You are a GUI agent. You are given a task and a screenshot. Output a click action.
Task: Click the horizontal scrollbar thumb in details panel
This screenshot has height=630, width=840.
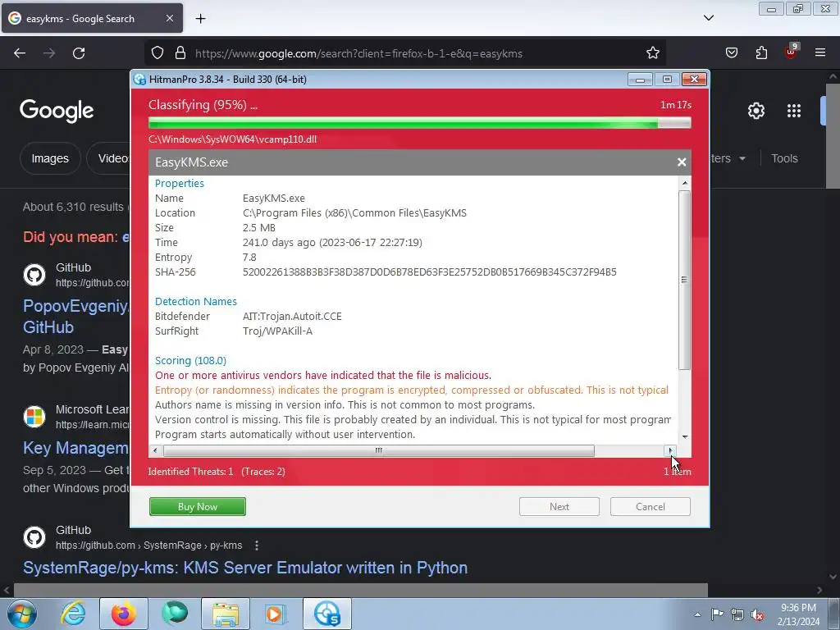[378, 450]
